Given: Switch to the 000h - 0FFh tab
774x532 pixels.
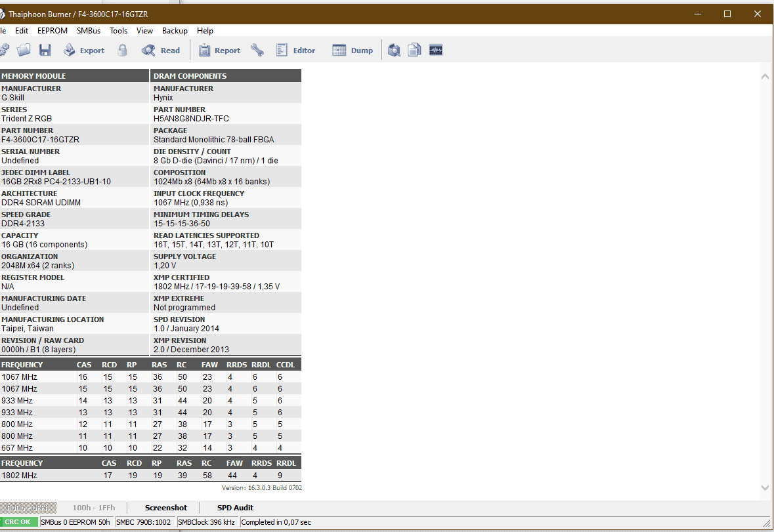Looking at the screenshot, I should coord(28,507).
